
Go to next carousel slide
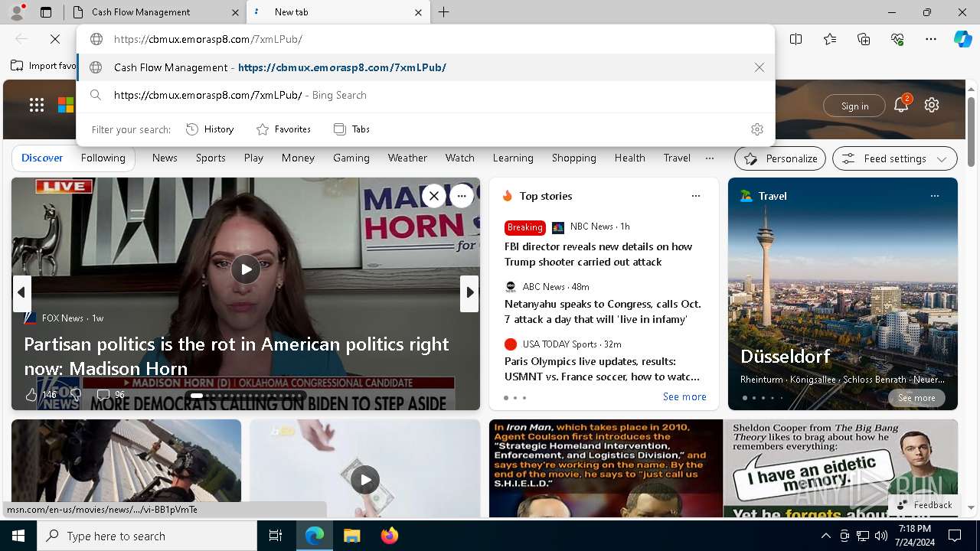point(469,292)
